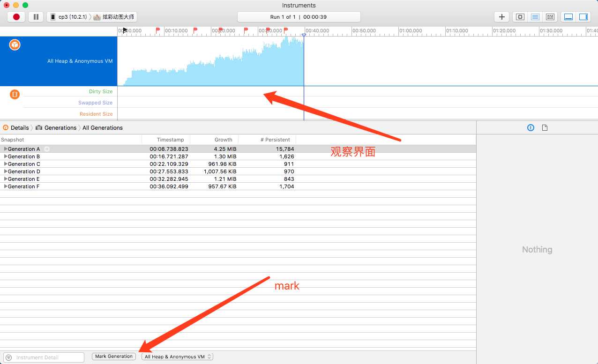Image resolution: width=598 pixels, height=364 pixels.
Task: Switch to Instruments strategy list icon
Action: pos(535,17)
